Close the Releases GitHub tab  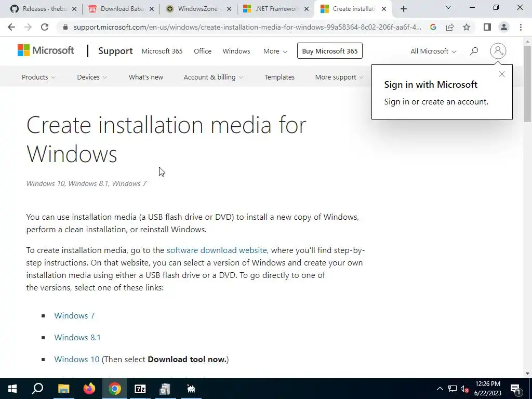click(74, 9)
